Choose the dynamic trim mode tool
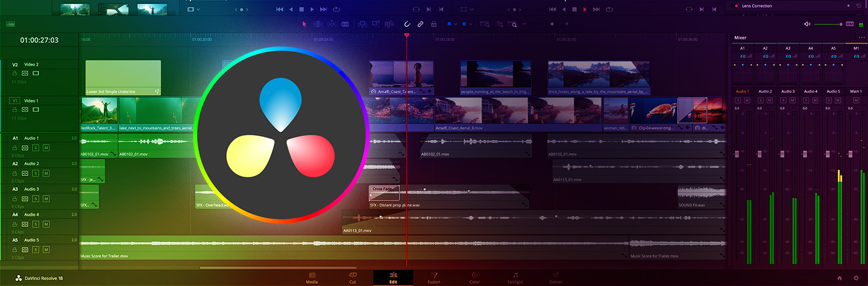Screen dimensions: 868x286 (x=332, y=24)
